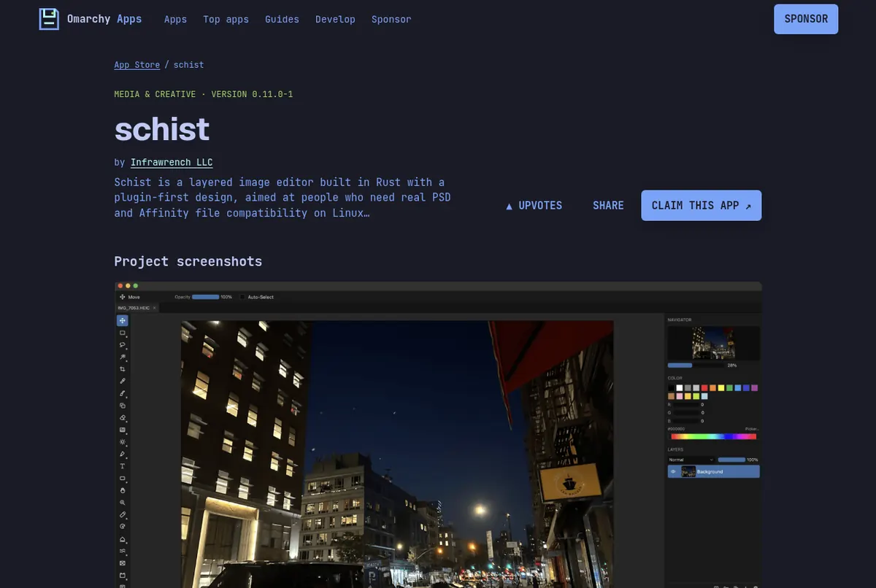876x588 pixels.
Task: Open the Infrawrench LLC author link
Action: 172,162
